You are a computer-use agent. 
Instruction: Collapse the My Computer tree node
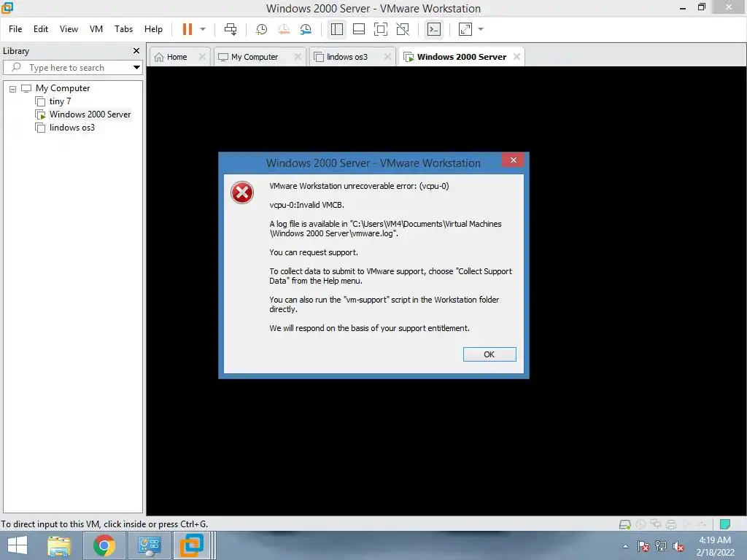click(13, 88)
